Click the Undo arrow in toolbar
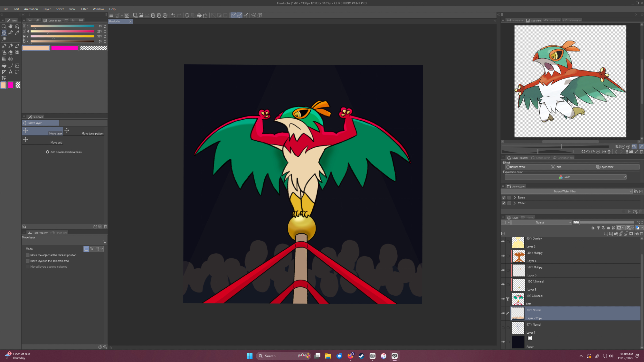Screen dimensions: 644x362 [x=173, y=15]
